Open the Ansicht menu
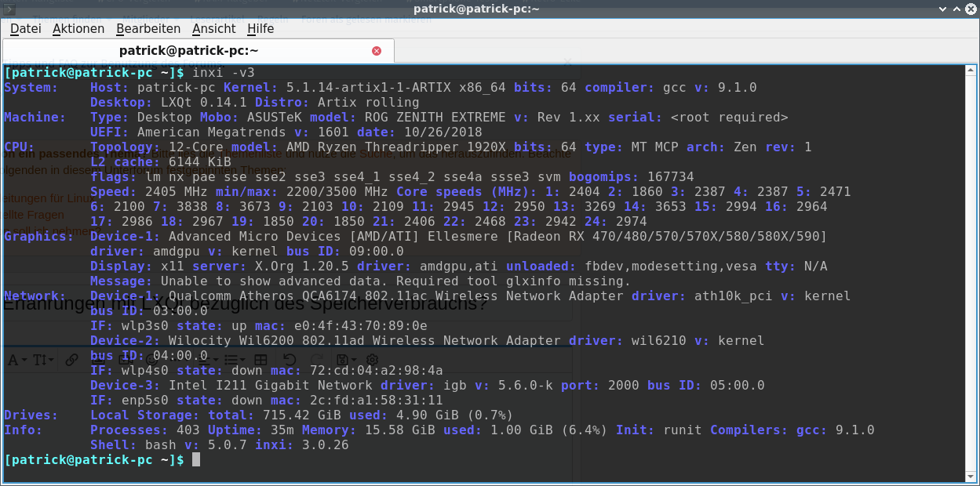The height and width of the screenshot is (486, 980). [213, 28]
